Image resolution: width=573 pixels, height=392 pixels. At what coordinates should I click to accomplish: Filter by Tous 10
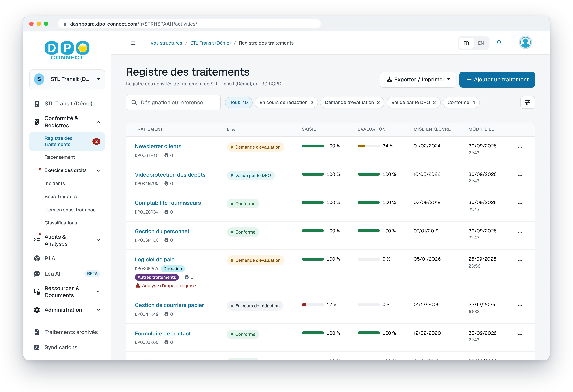point(238,102)
